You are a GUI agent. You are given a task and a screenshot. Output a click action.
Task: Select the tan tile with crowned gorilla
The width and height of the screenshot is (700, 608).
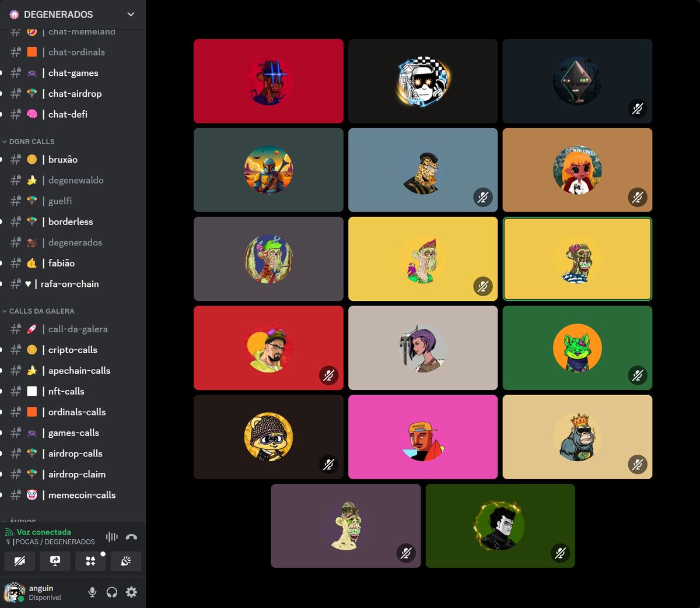[577, 437]
